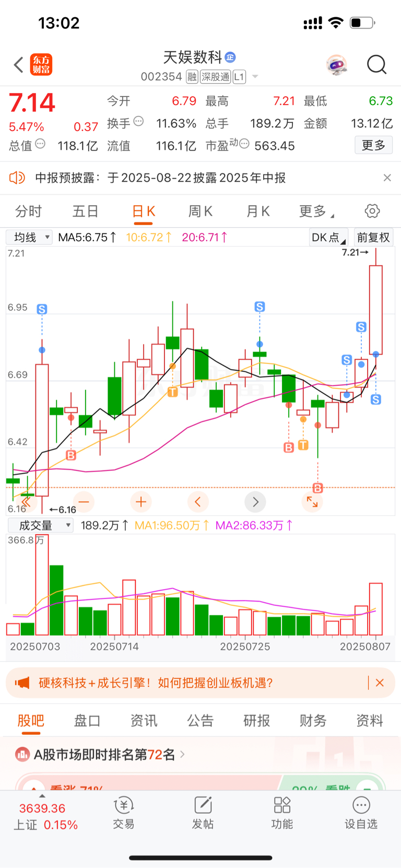
Task: Tap the S sell marker at 20250703
Action: point(42,309)
